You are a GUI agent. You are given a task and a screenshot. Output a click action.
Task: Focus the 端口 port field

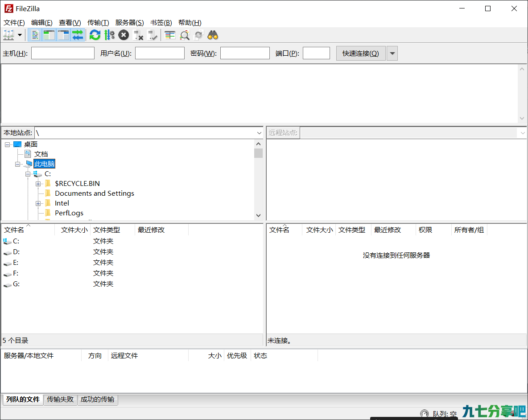point(316,53)
